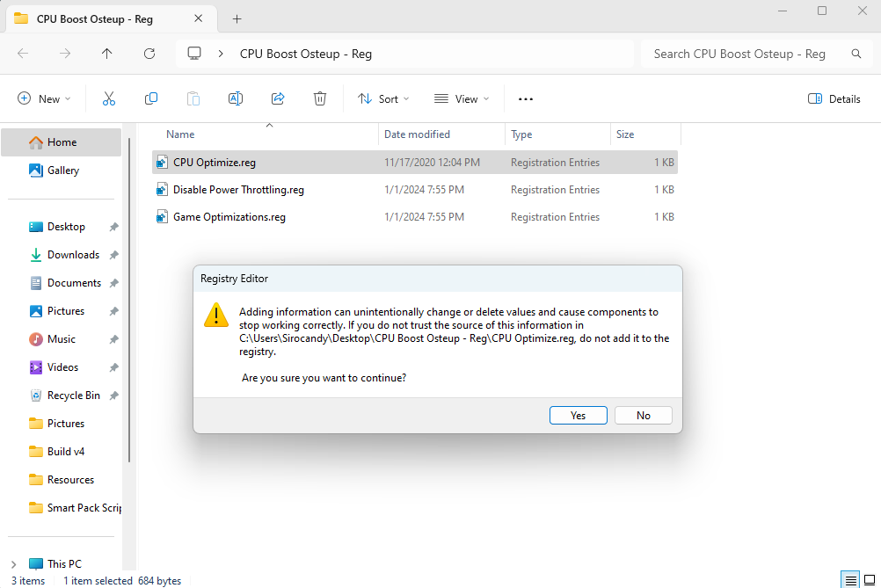This screenshot has height=588, width=881.
Task: Select the Game Optimizations.reg file
Action: coord(229,217)
